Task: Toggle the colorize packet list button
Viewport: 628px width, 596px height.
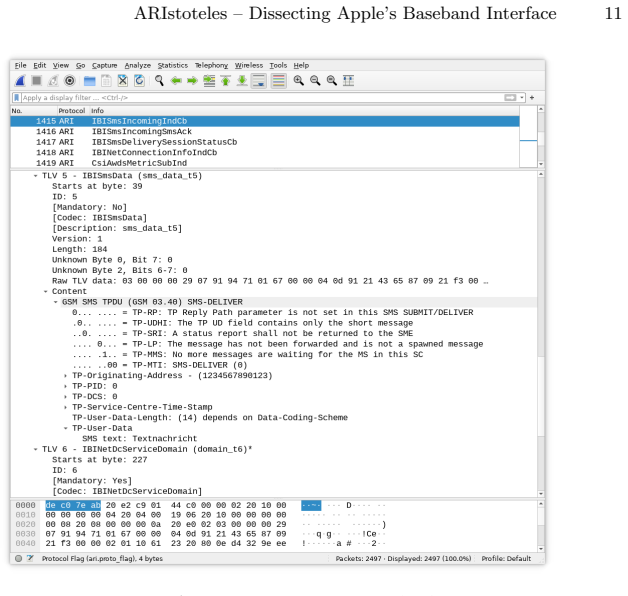Action: 279,81
